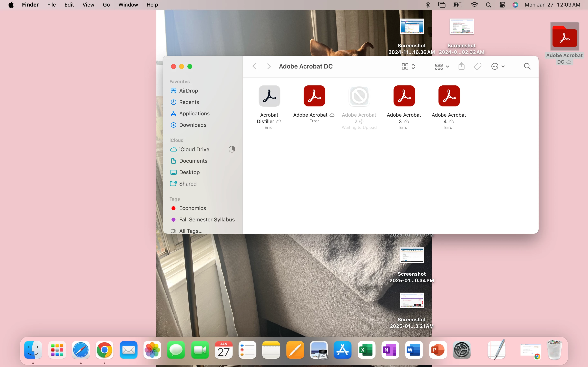
Task: Click the iCloud Drive storage status pie icon
Action: 232,149
